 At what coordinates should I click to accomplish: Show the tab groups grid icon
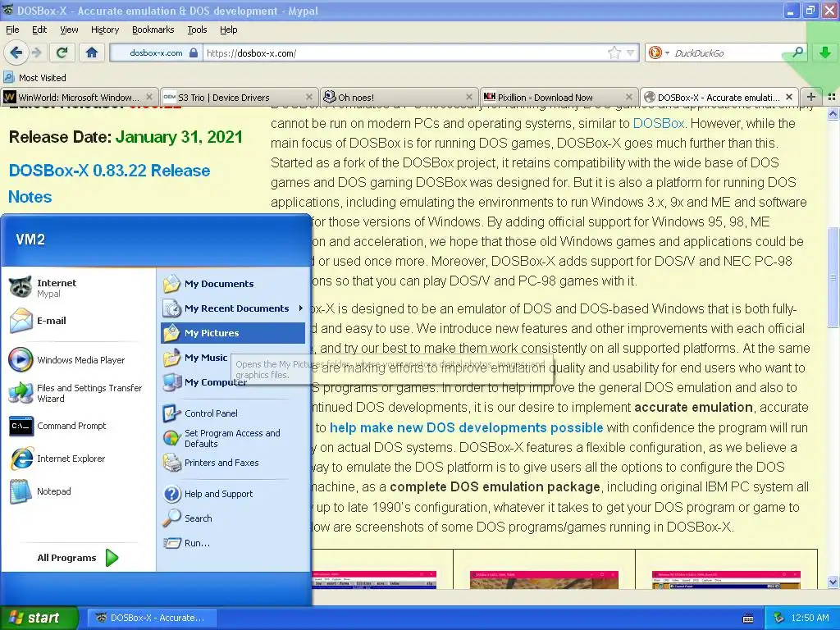tap(832, 97)
